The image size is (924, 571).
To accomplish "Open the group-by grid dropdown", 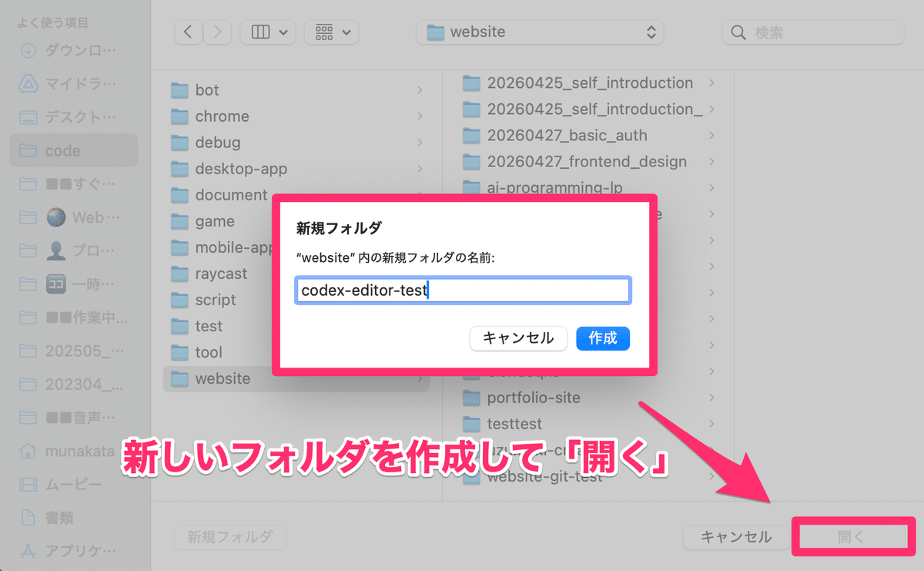I will tap(332, 32).
